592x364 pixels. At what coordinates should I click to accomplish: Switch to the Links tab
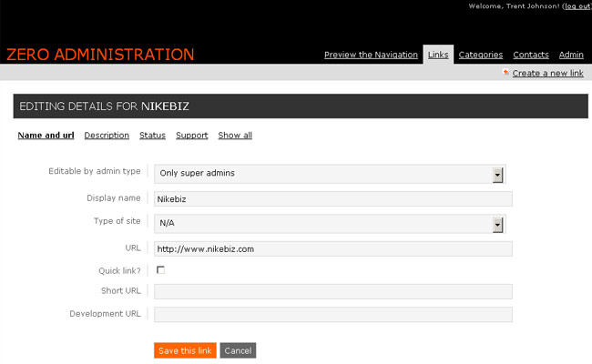(437, 55)
